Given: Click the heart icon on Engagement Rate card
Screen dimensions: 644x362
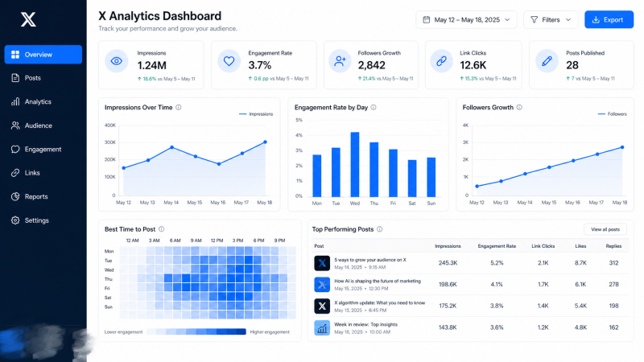Looking at the screenshot, I should click(229, 60).
